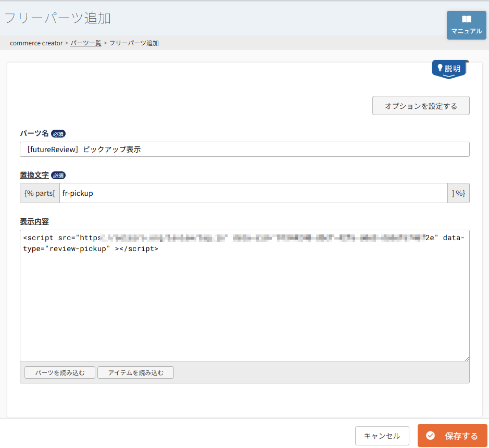Click パーツを読み込む button
489x448 pixels.
tap(60, 372)
